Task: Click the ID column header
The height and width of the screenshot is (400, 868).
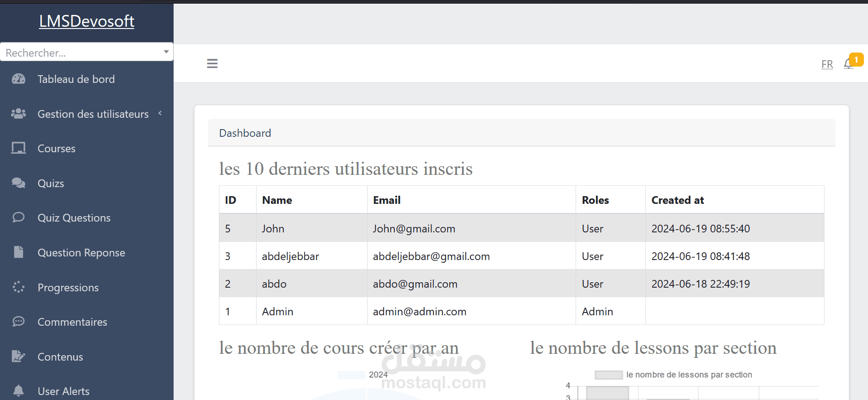Action: (238, 200)
